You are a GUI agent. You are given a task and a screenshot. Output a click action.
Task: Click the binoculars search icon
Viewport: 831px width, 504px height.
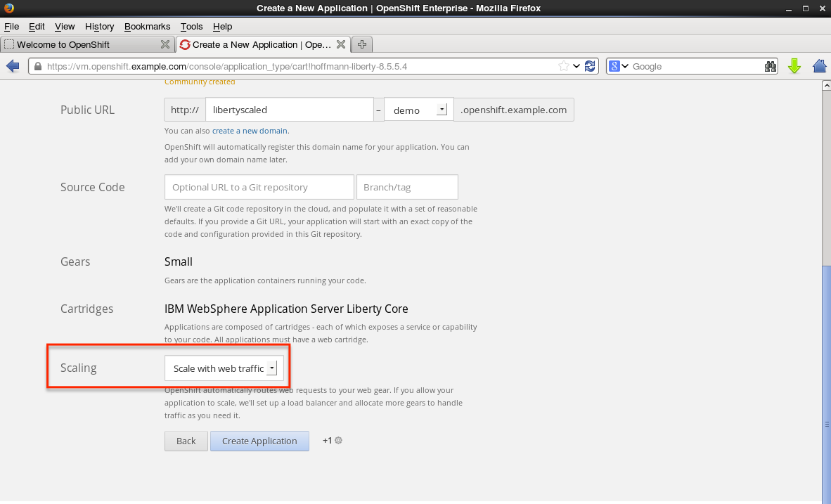[770, 66]
